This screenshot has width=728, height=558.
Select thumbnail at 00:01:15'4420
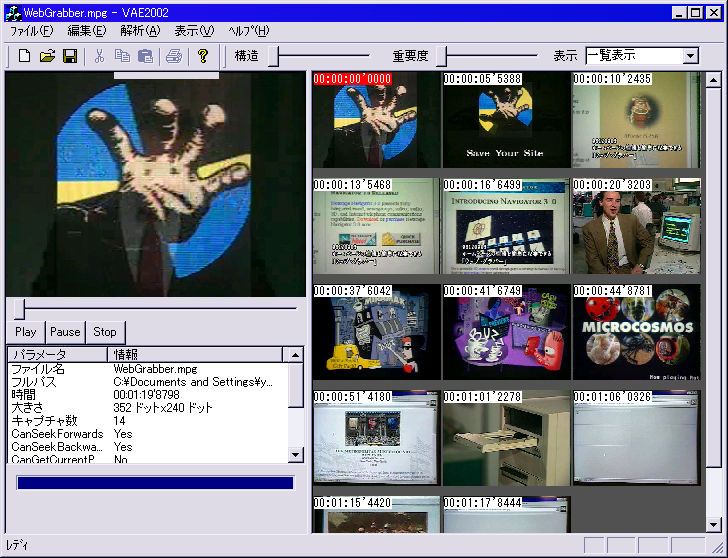click(377, 515)
